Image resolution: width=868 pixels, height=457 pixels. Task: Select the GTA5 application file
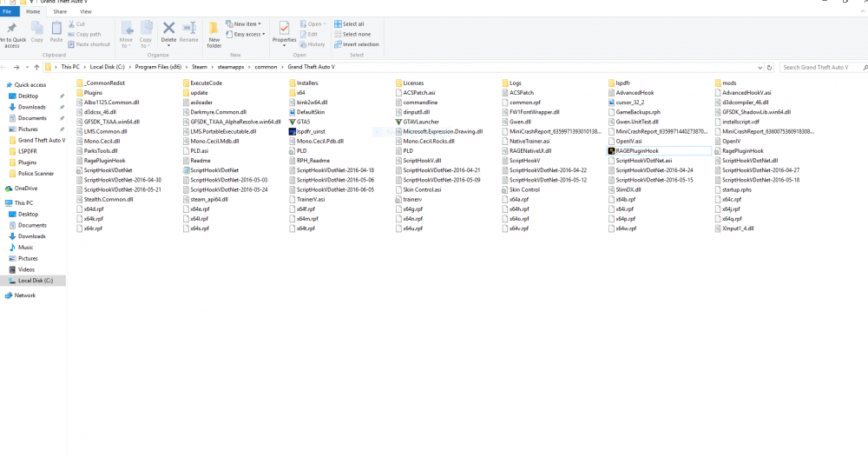point(299,122)
